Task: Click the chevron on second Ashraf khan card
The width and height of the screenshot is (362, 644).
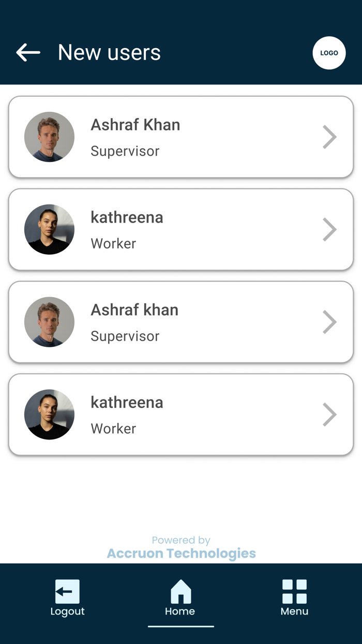Action: (x=330, y=321)
